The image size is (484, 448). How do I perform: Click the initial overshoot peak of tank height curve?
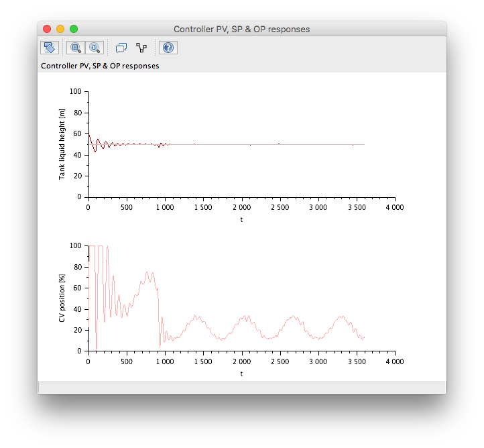point(89,134)
